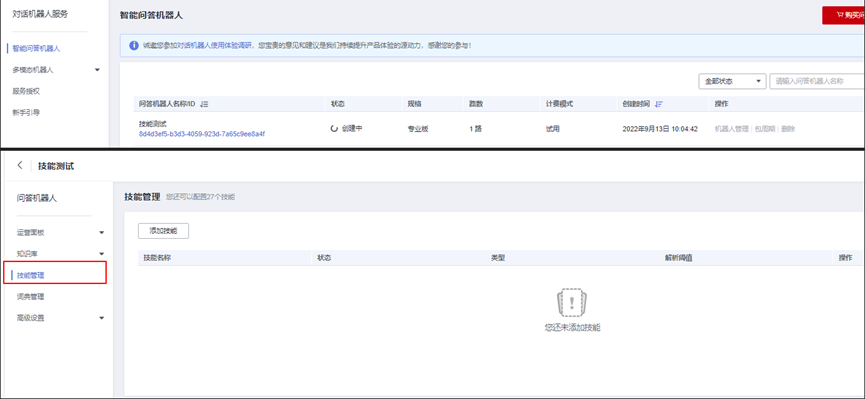Expand the 运营面板 menu arrow
Viewport: 865px width, 399px height.
102,233
